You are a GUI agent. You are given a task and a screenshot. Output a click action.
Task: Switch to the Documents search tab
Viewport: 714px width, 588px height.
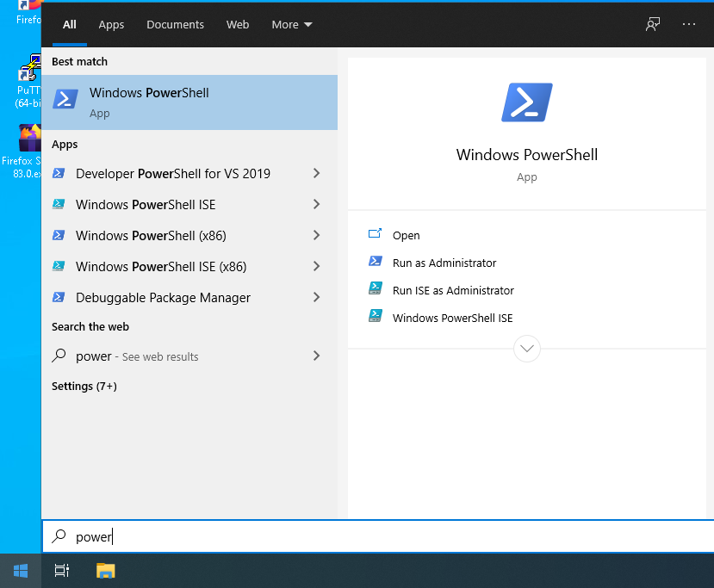tap(175, 25)
